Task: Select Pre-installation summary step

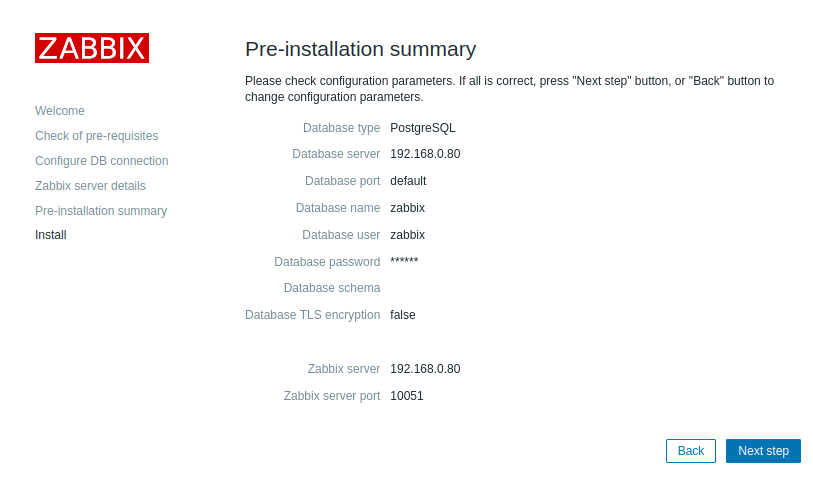Action: [x=101, y=211]
